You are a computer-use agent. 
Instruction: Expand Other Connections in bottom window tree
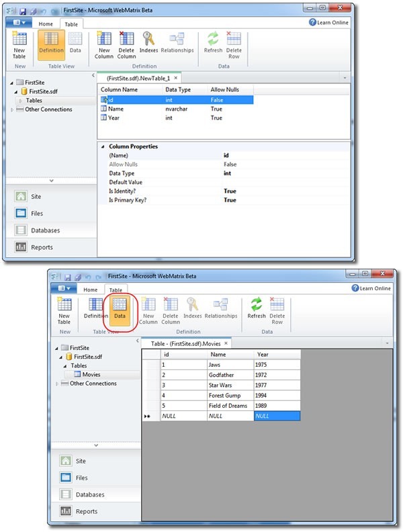pyautogui.click(x=56, y=384)
